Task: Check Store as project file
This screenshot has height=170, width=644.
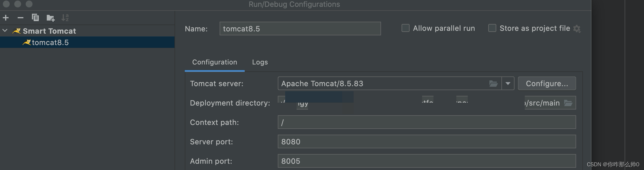Action: [492, 28]
